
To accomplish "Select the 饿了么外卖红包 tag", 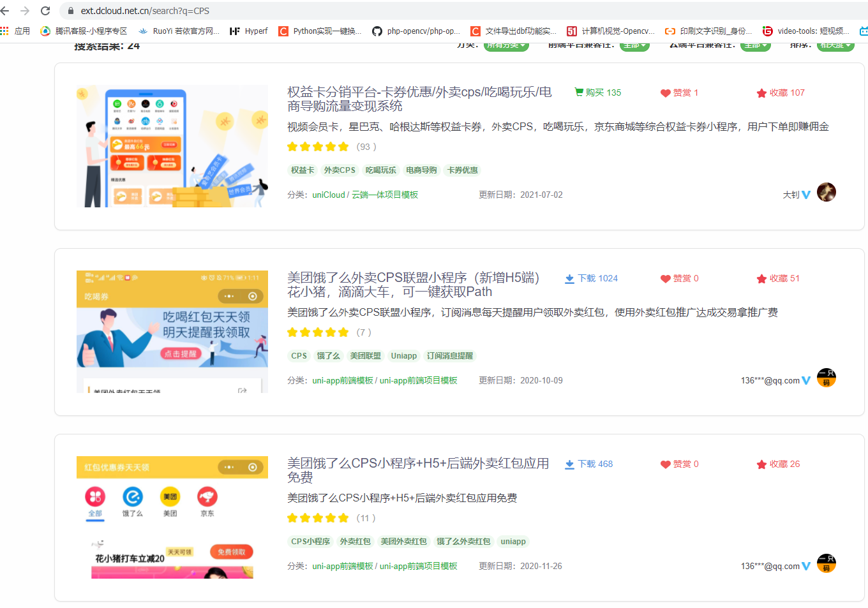I will 464,542.
